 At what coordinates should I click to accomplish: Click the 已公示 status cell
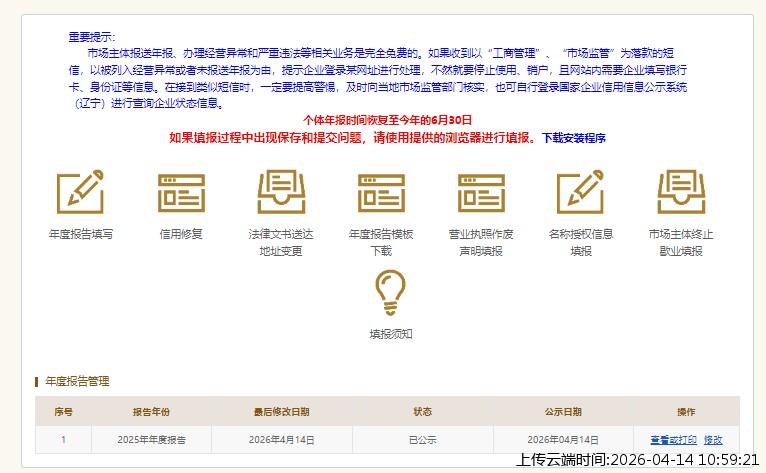423,440
